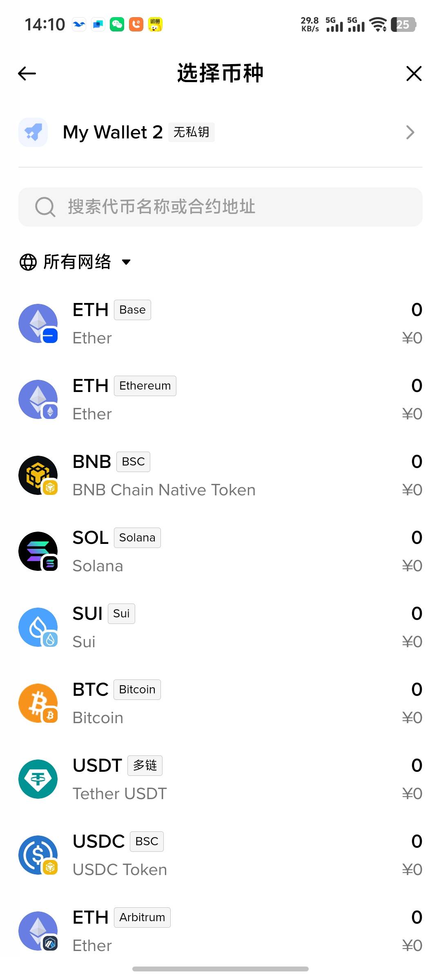This screenshot has height=980, width=441.
Task: Tap the back arrow icon
Action: (x=27, y=73)
